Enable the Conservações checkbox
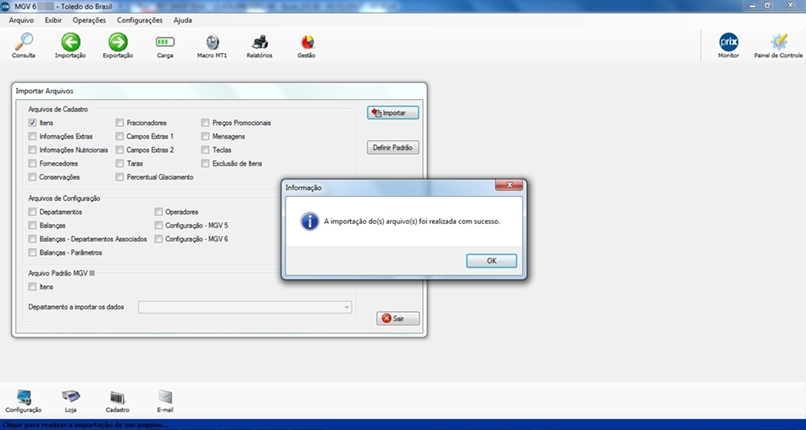This screenshot has height=430, width=806. [x=32, y=177]
